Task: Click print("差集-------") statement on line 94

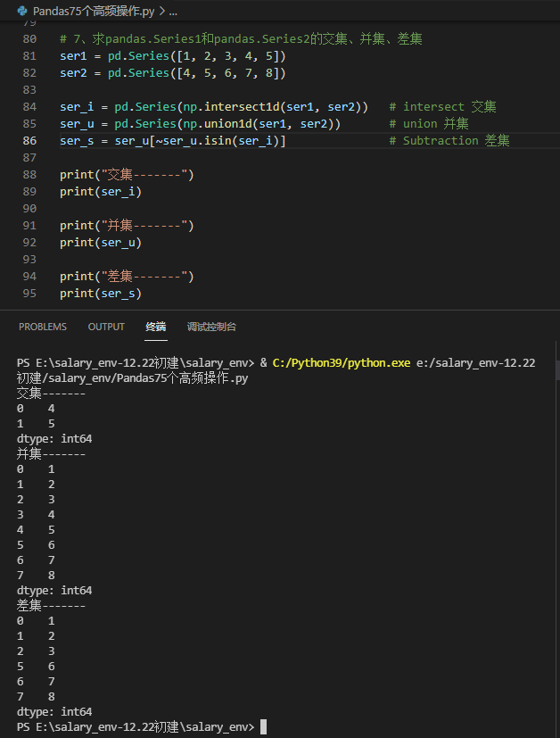Action: point(127,277)
